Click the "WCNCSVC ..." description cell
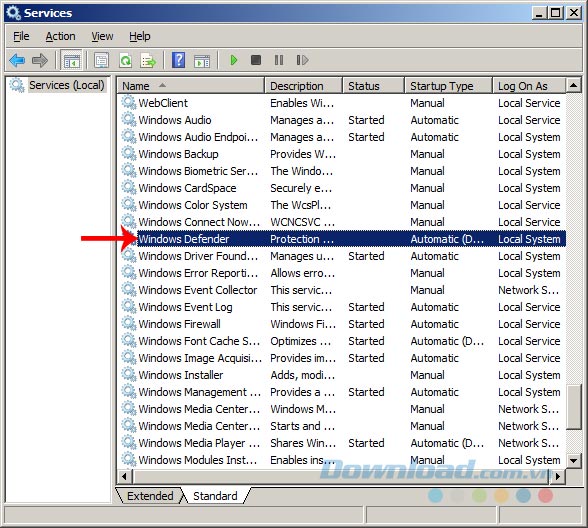Viewport: 588px width, 528px height. tap(302, 222)
